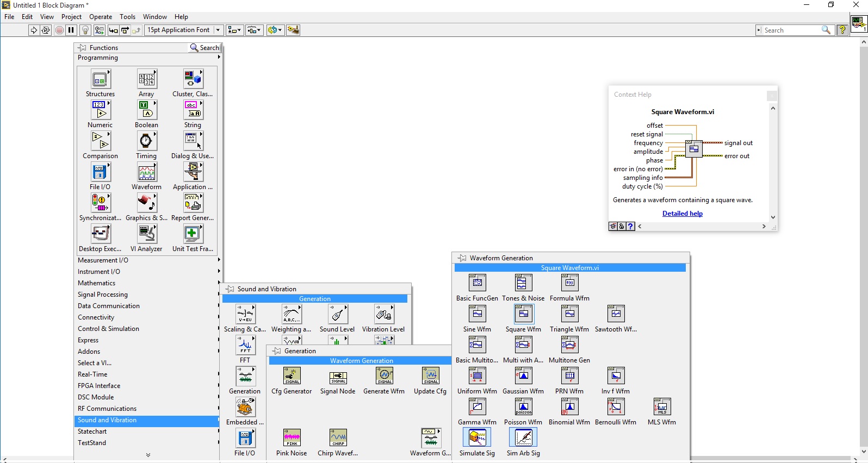The image size is (868, 463).
Task: Expand the RF Communications category
Action: tap(148, 409)
